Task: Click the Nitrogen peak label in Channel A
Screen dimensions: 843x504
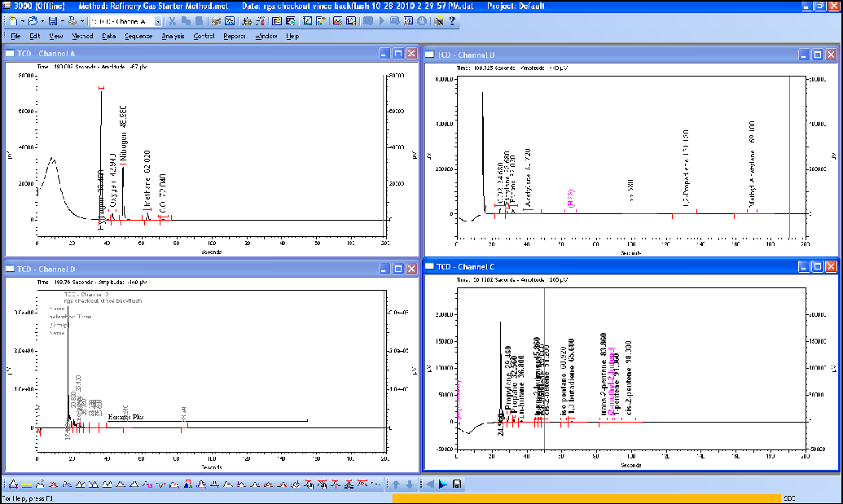Action: click(x=124, y=134)
